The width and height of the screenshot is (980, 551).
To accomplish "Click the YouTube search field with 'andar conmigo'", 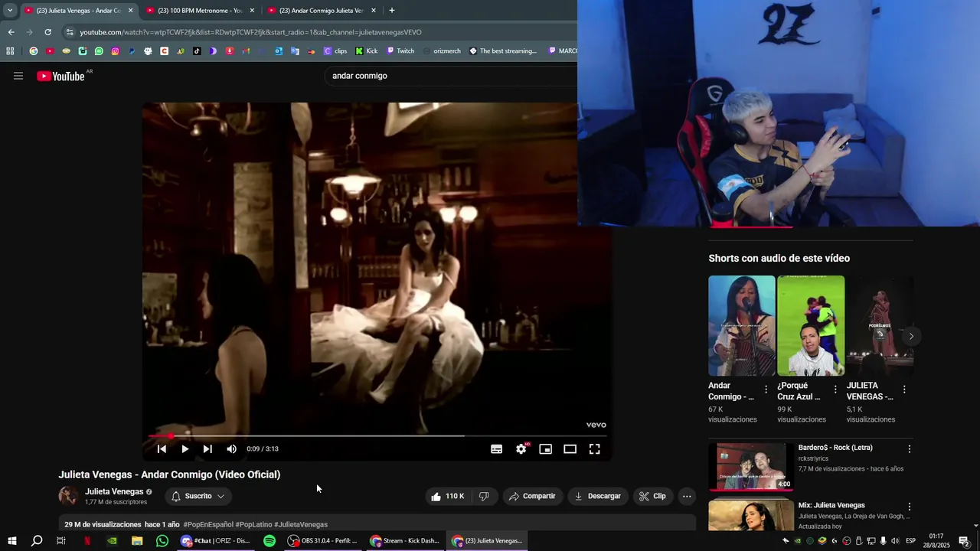I will pyautogui.click(x=452, y=76).
